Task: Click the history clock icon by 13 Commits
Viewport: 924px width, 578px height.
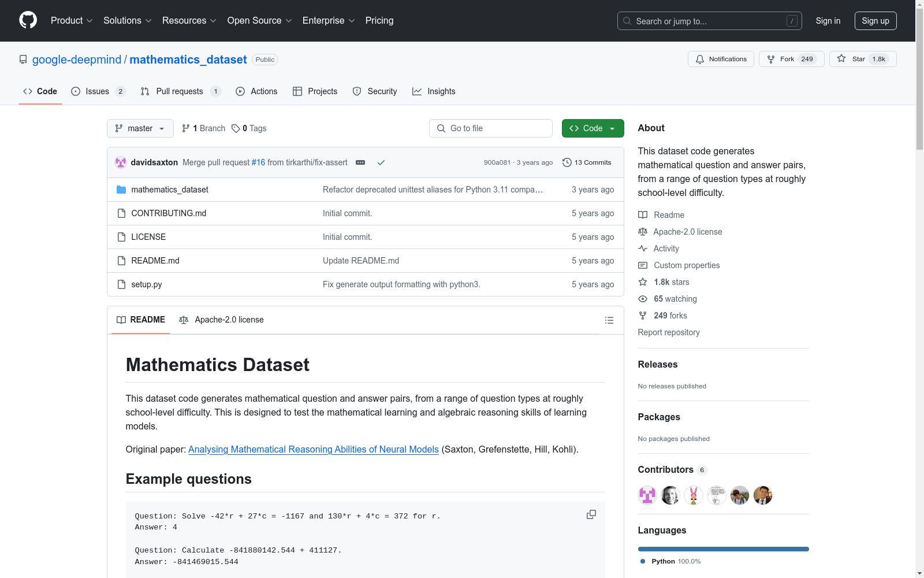Action: coord(567,162)
